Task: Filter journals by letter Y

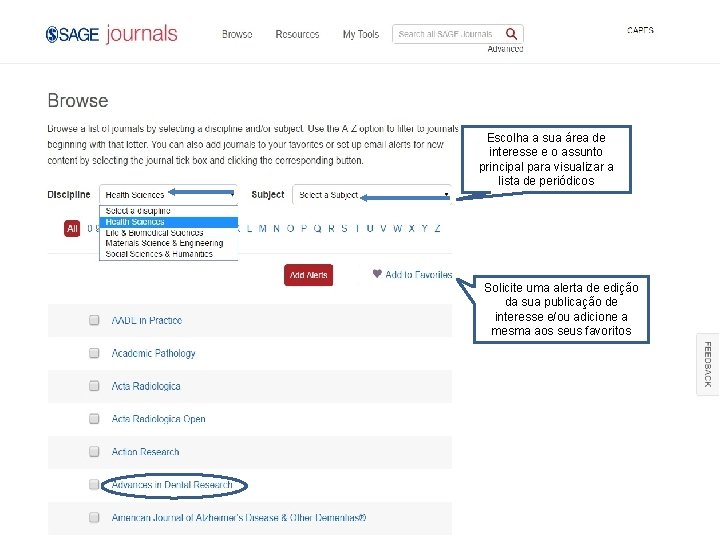Action: click(425, 228)
